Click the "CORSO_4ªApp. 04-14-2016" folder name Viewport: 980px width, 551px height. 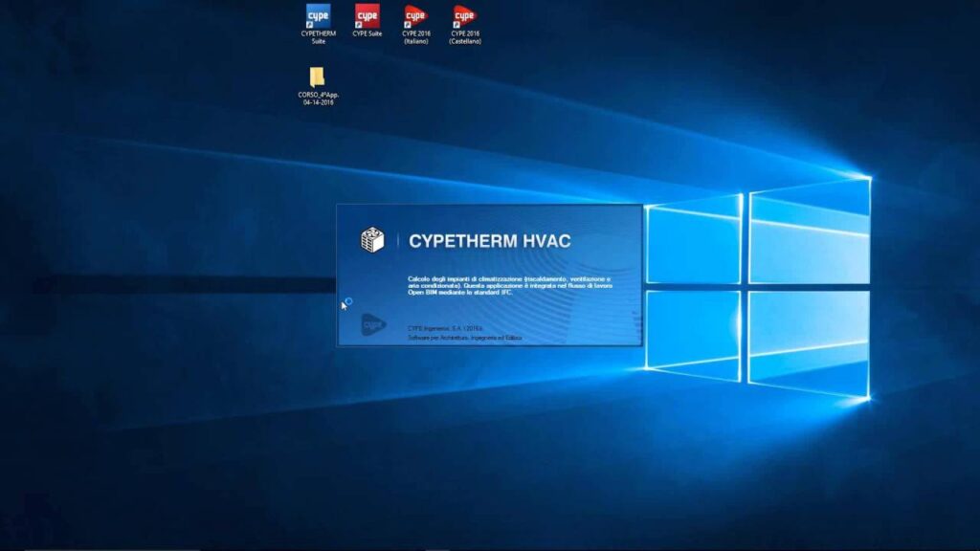tap(318, 99)
